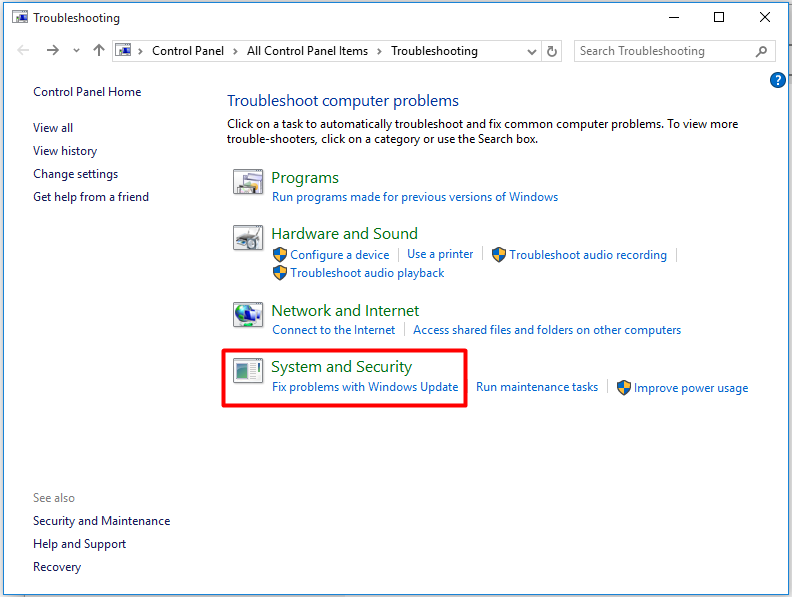Open the System and Security heading
Viewport: 792px width, 597px height.
coord(341,367)
